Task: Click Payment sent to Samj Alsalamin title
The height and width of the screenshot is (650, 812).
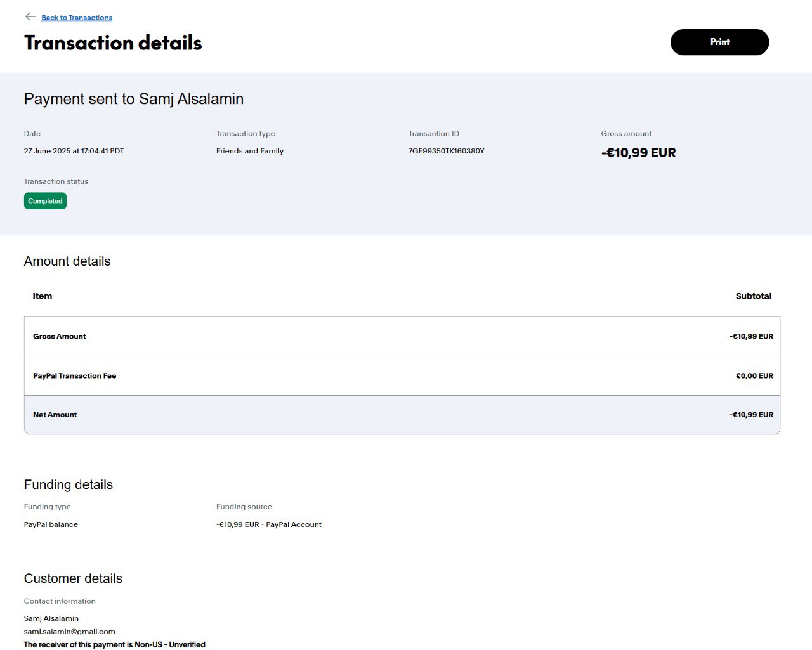Action: 133,99
